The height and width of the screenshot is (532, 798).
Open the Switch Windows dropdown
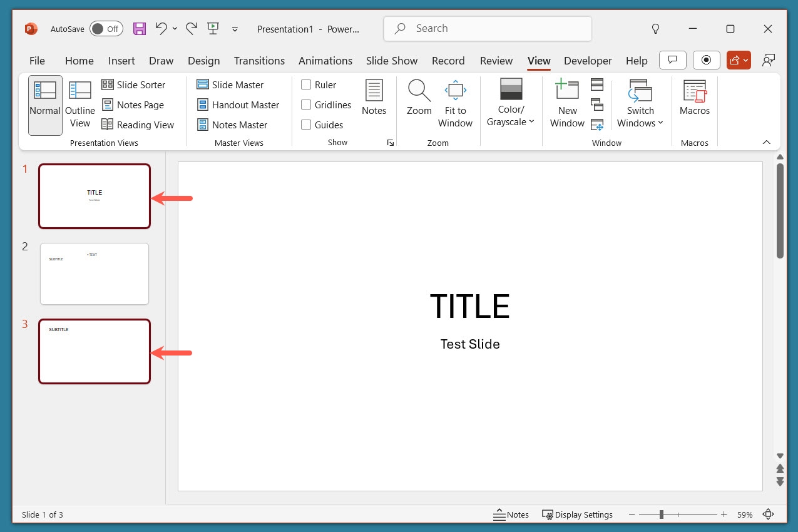click(640, 104)
